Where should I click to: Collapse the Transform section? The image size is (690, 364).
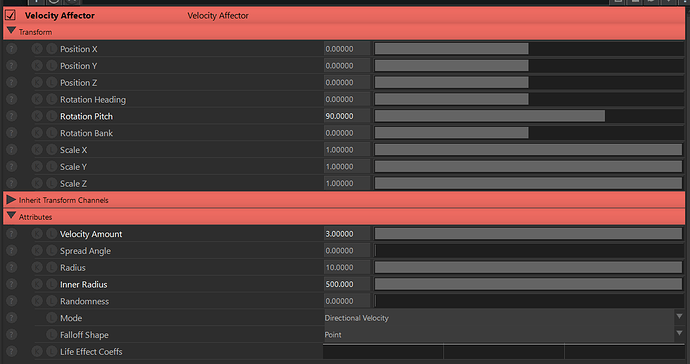(11, 31)
